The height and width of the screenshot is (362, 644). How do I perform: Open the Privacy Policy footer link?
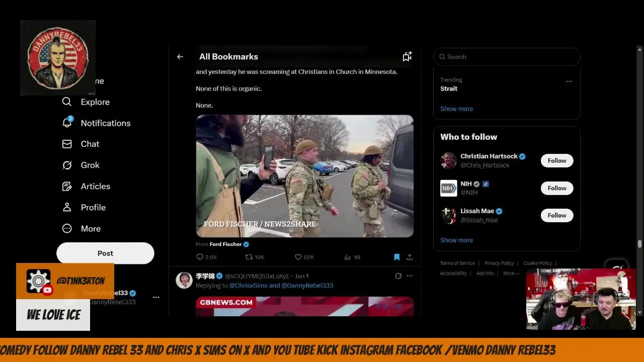499,263
